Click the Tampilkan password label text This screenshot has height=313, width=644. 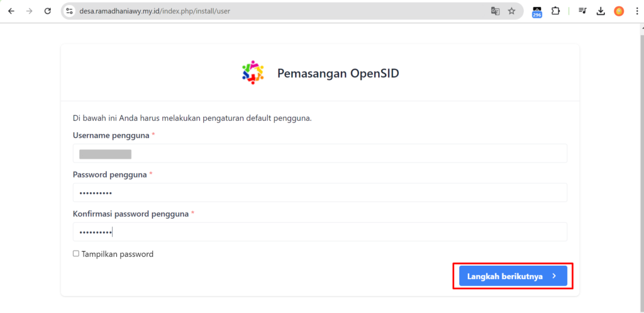click(x=118, y=254)
